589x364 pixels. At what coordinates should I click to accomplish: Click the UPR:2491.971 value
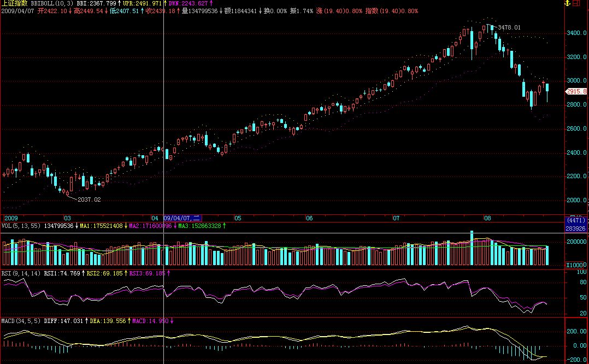pos(143,3)
